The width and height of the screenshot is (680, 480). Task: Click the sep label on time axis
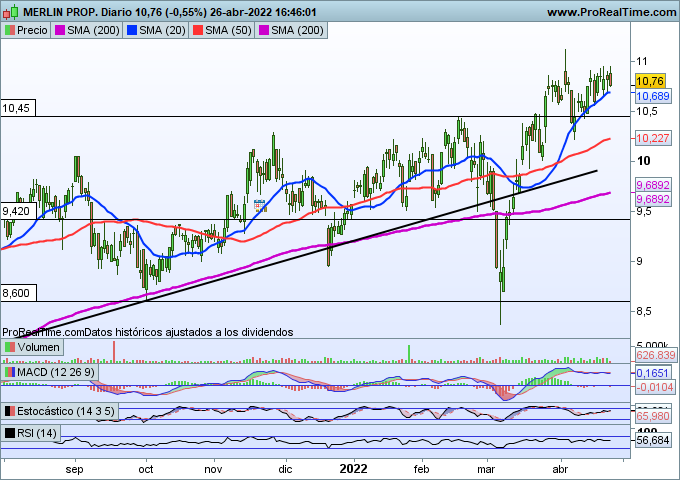(74, 469)
